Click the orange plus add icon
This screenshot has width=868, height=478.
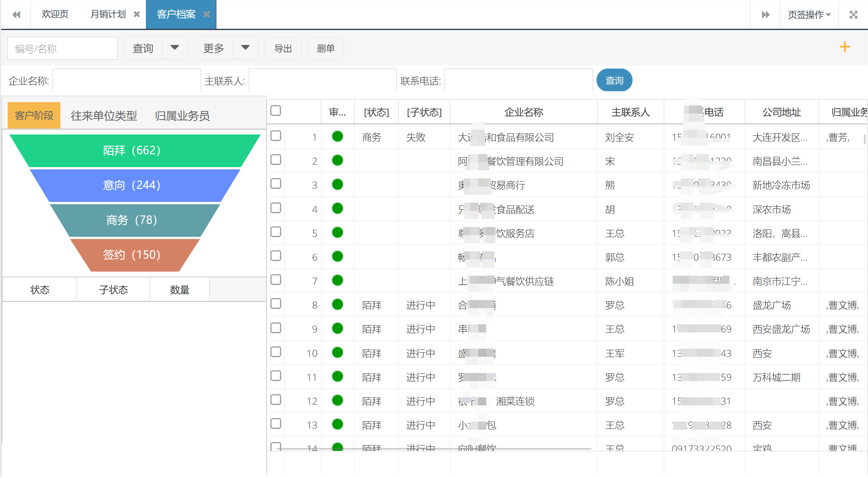point(844,47)
